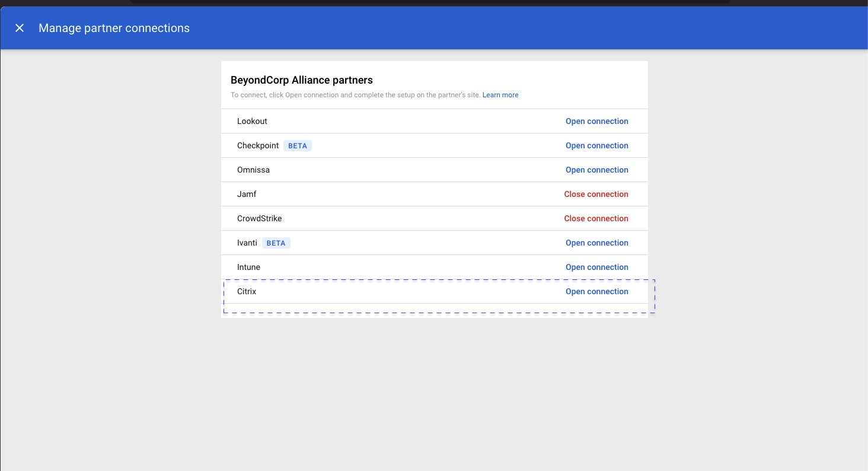868x471 pixels.
Task: Select the Intune partner name
Action: (248, 267)
